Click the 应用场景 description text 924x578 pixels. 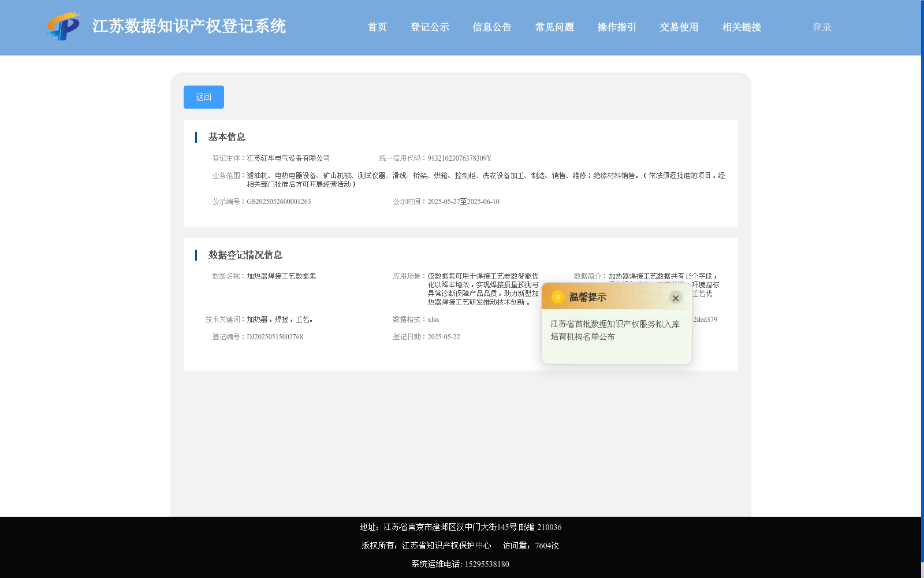pos(483,289)
